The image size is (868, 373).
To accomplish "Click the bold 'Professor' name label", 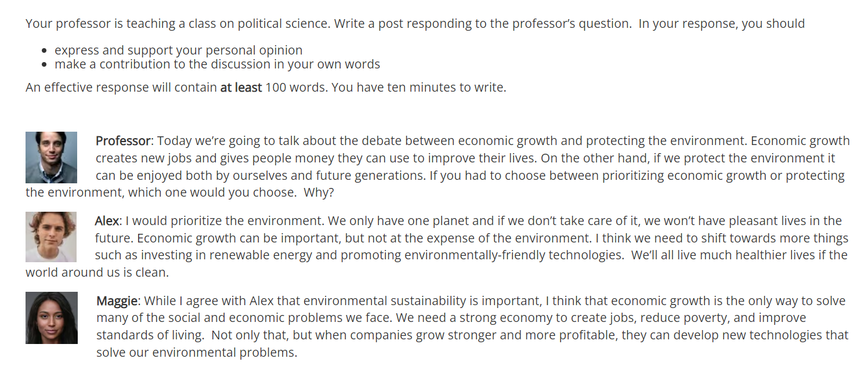I will click(x=123, y=141).
